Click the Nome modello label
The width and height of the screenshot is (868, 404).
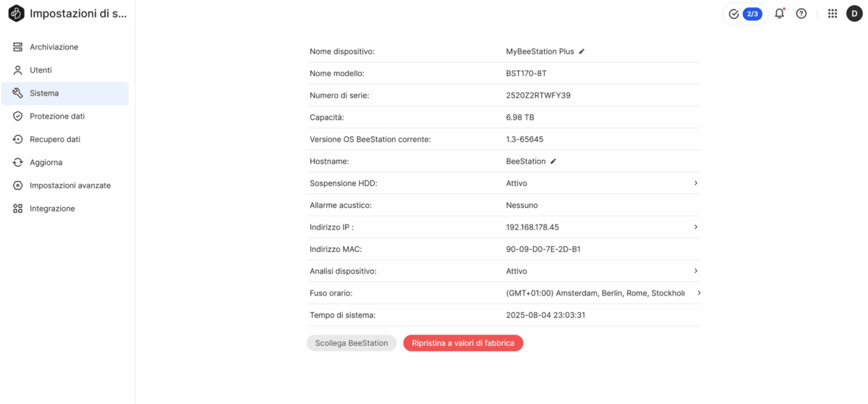pos(337,73)
